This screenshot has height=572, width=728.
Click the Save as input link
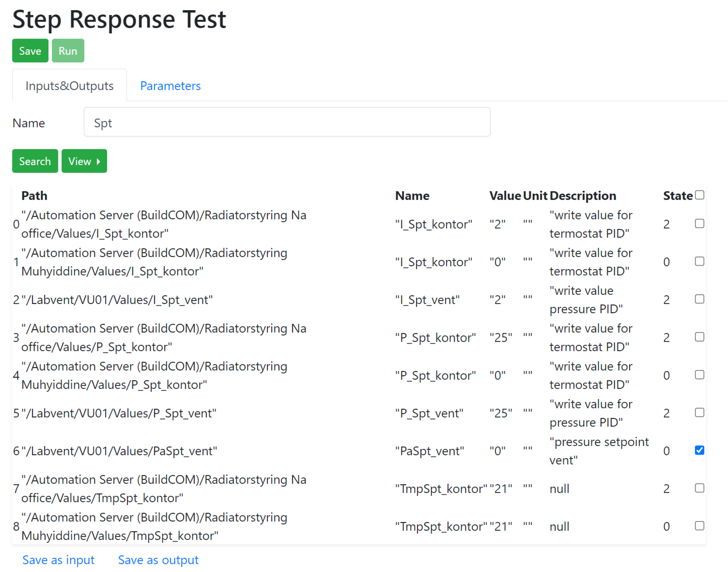click(x=58, y=560)
